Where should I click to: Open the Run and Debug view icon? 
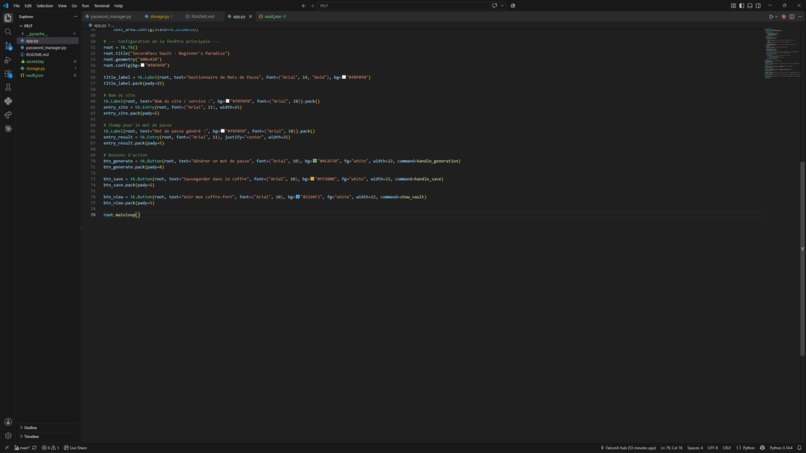(x=8, y=60)
